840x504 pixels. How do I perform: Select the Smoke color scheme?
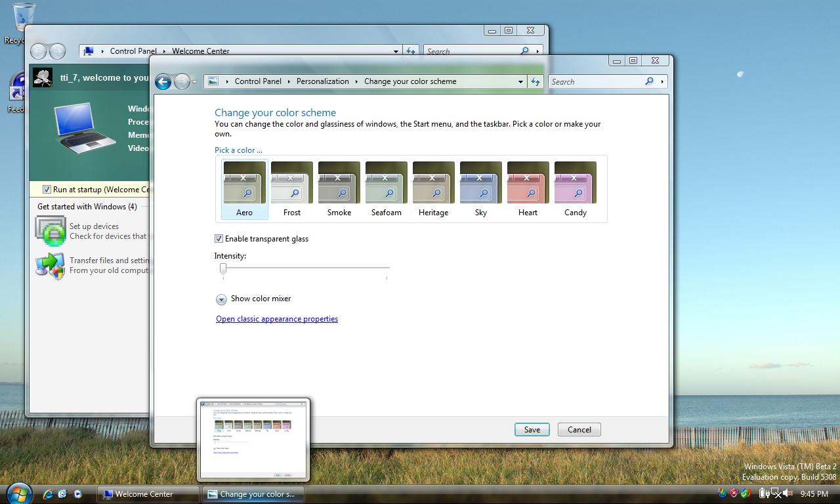coord(339,189)
